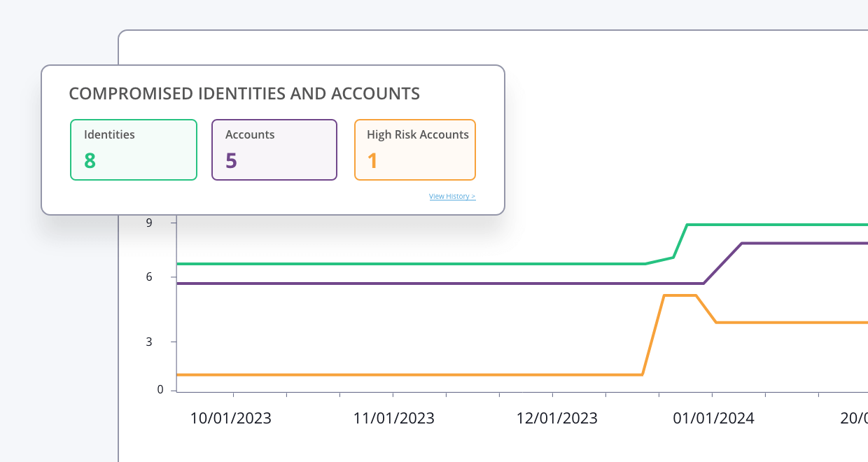The width and height of the screenshot is (868, 462).
Task: Select the Accounts label in the purple card
Action: pos(250,134)
